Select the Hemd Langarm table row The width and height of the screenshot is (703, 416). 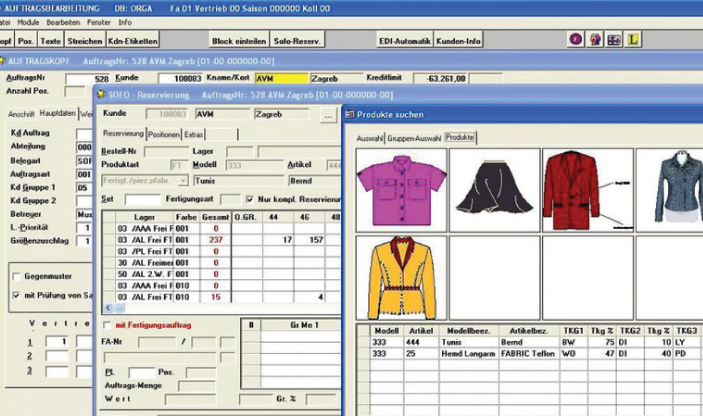coord(530,354)
